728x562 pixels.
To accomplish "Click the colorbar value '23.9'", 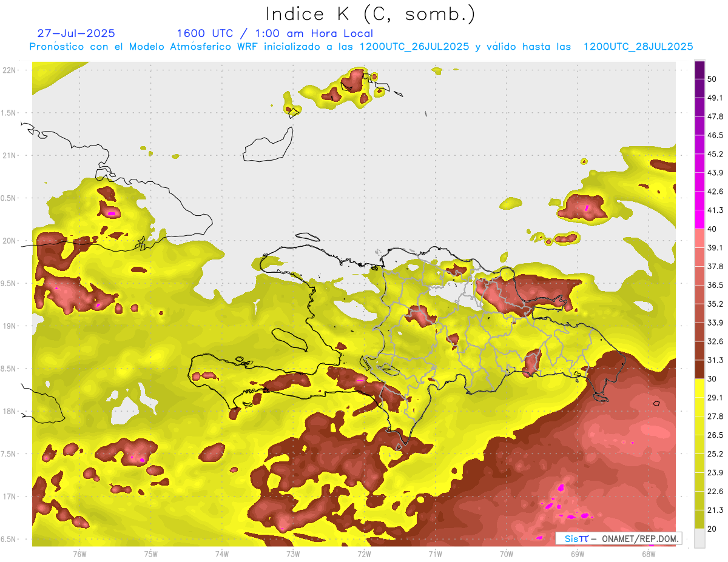I will 715,472.
